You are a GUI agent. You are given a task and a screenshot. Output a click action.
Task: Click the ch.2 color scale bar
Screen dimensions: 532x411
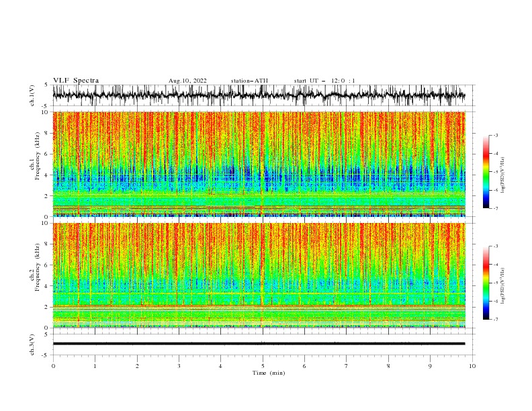tap(486, 283)
